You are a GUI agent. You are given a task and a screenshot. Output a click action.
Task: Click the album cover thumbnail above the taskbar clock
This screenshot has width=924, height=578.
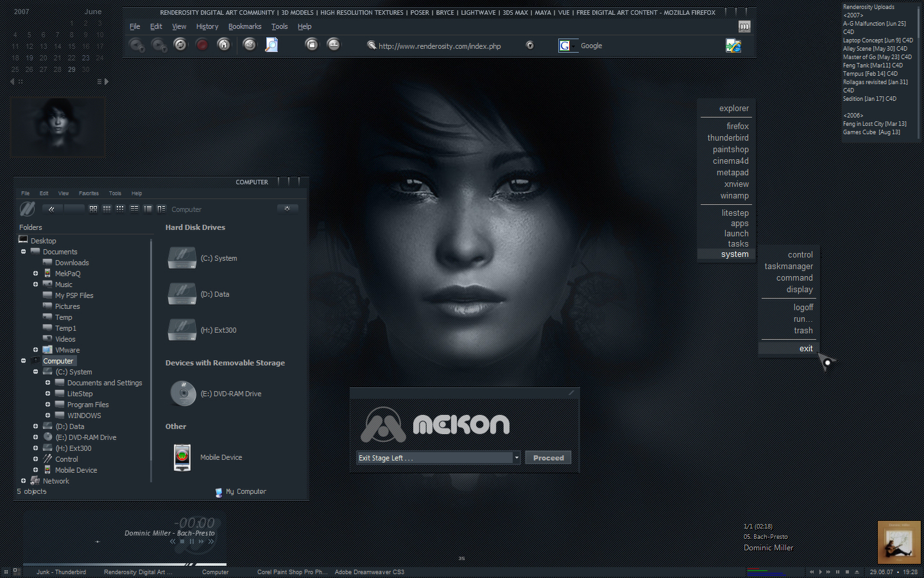898,542
